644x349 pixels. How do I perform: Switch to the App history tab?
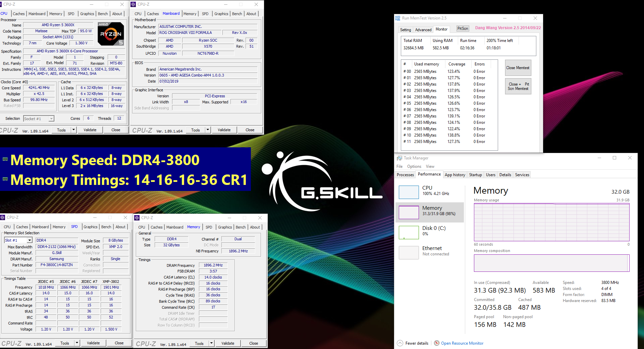pyautogui.click(x=455, y=174)
